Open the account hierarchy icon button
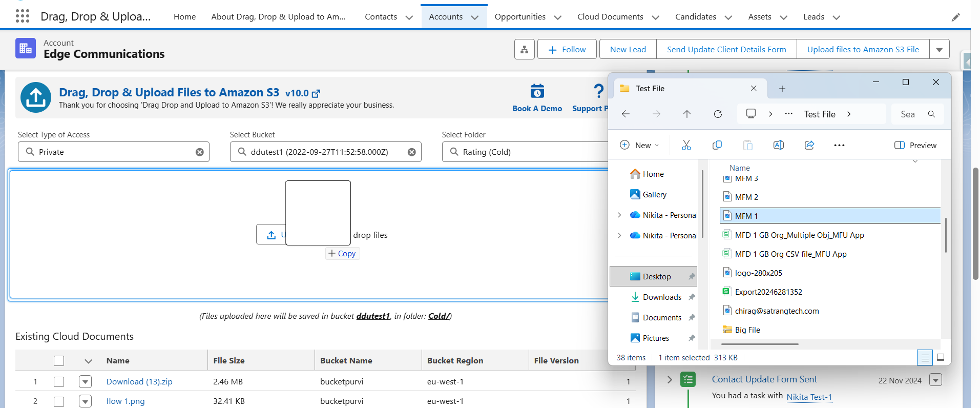 (x=524, y=49)
